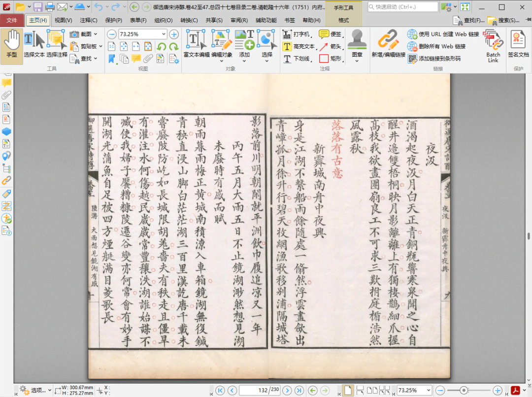The width and height of the screenshot is (532, 397).
Task: Open the Batch Link tool
Action: click(x=493, y=46)
